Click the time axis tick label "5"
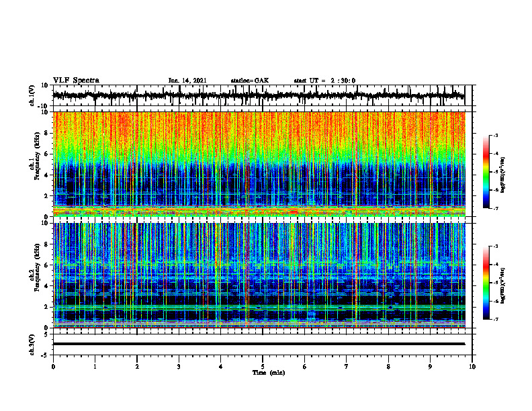The image size is (532, 411). [263, 367]
